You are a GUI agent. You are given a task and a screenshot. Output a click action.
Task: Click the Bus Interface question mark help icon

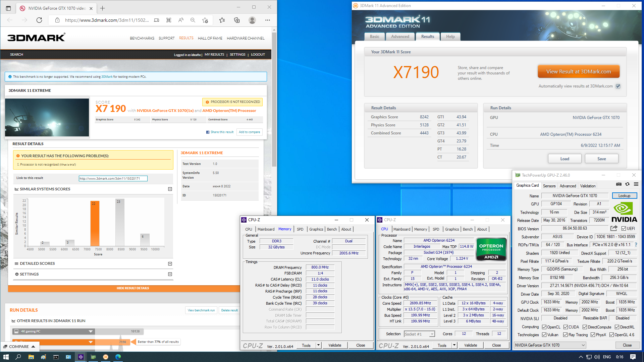pyautogui.click(x=636, y=245)
